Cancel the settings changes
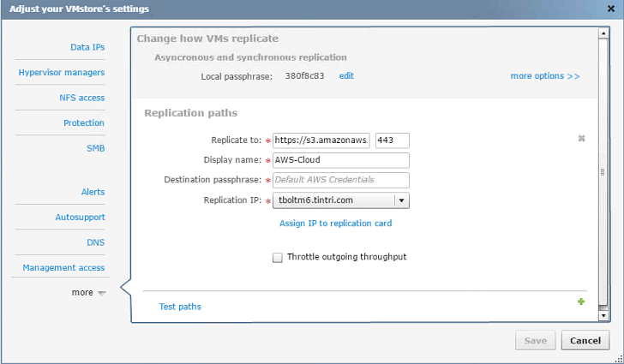624x364 pixels. [585, 341]
